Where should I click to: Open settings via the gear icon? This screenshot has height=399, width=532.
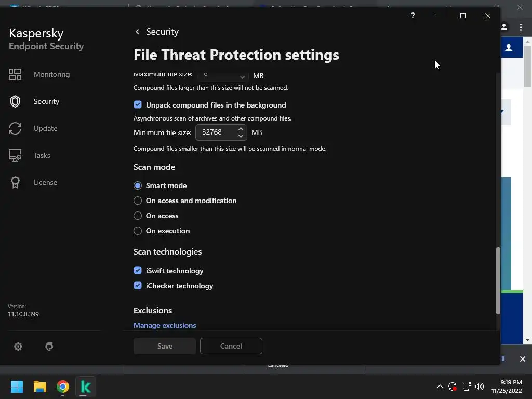tap(18, 347)
